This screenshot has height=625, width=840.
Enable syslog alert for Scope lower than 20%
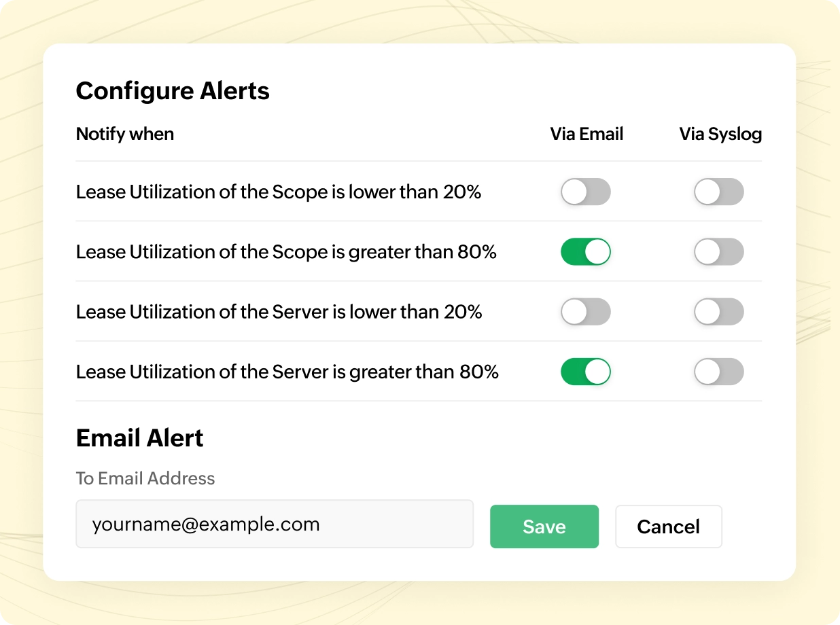[718, 192]
